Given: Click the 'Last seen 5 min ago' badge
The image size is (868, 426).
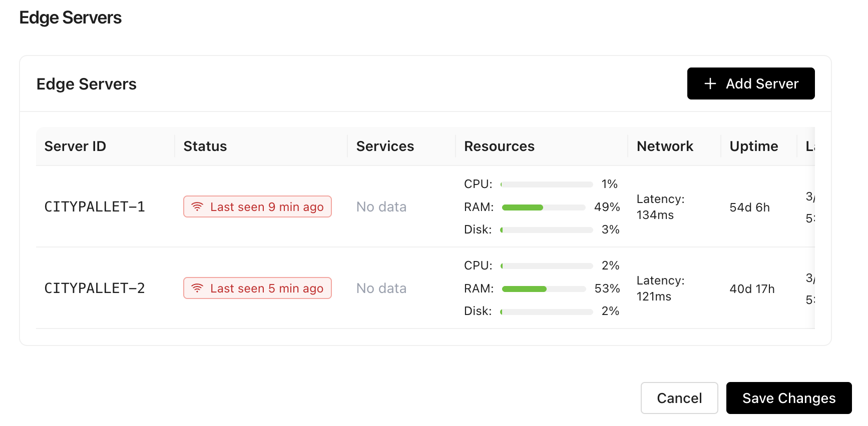Looking at the screenshot, I should pyautogui.click(x=257, y=288).
